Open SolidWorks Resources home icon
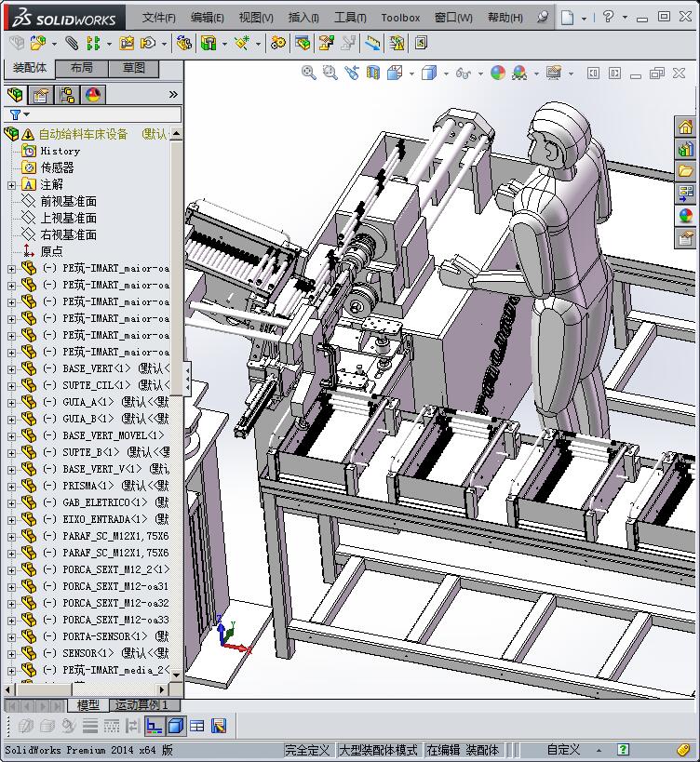Image resolution: width=700 pixels, height=762 pixels. click(x=685, y=127)
